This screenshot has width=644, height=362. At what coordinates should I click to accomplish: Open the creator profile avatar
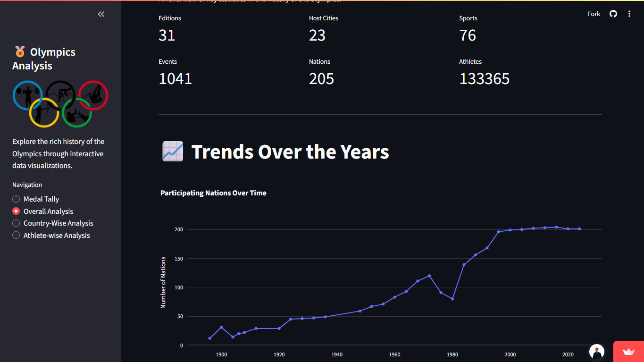coord(597,352)
